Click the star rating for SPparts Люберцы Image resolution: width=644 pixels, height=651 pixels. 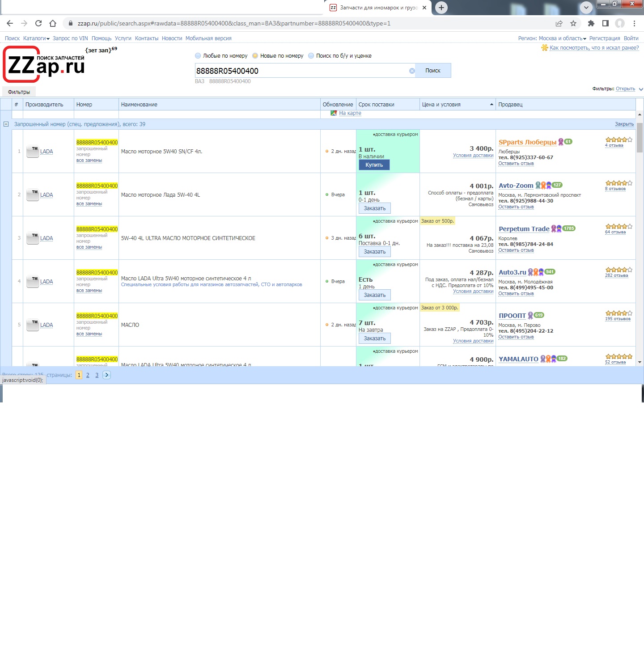(x=619, y=139)
